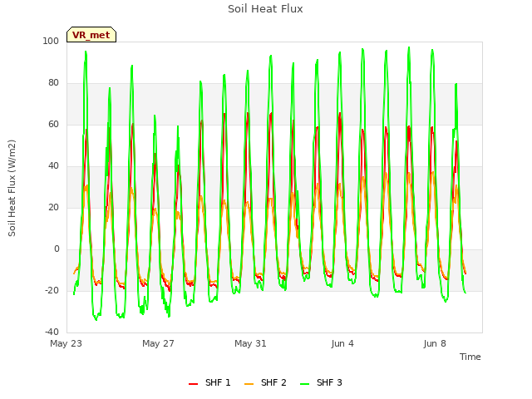Viewport: 532px width, 399px height.
Task: Click the 80 y-axis tick label
Action: 53,83
